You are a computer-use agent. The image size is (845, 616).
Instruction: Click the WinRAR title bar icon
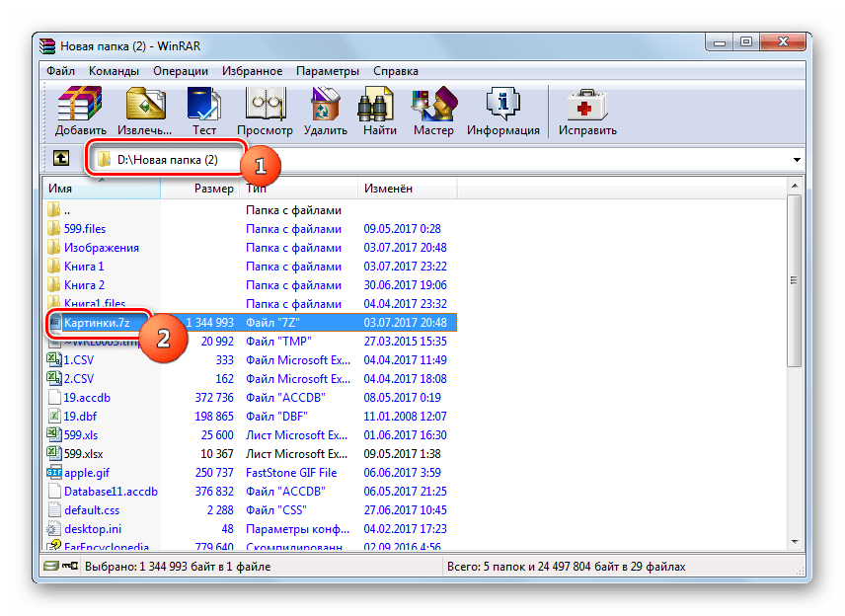(48, 45)
